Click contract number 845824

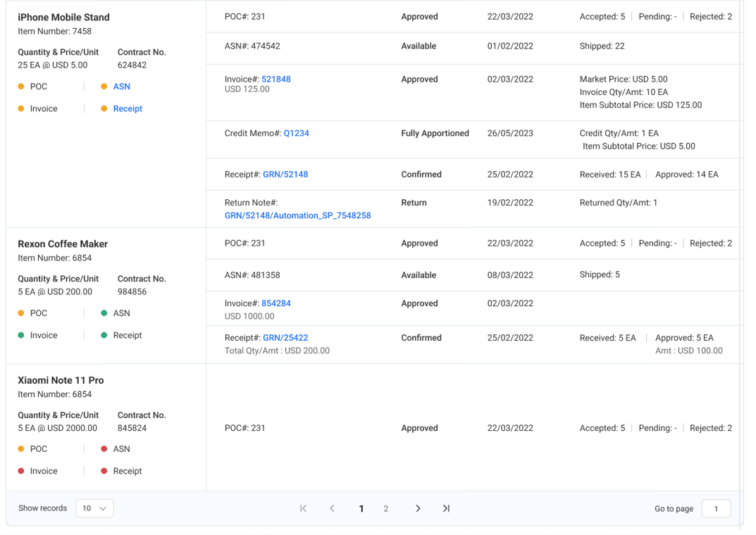pos(132,429)
